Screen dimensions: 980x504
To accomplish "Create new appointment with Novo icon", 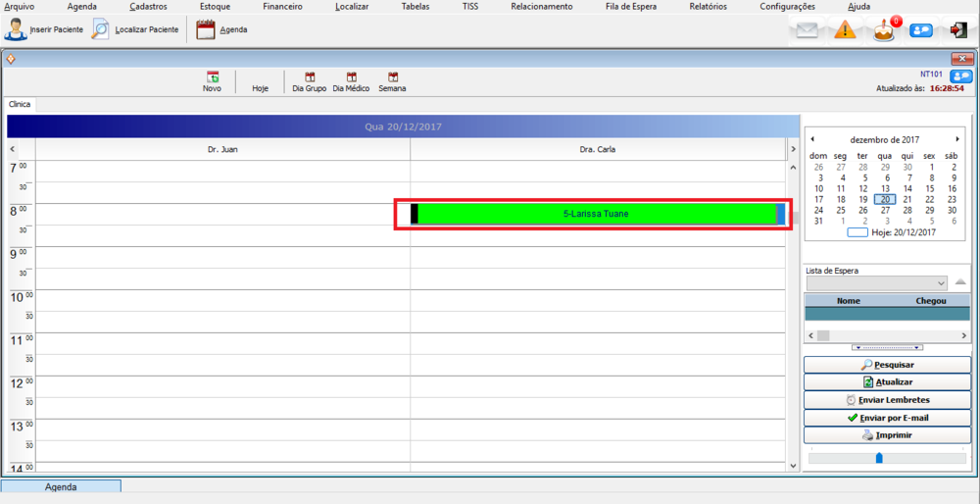I will (212, 77).
